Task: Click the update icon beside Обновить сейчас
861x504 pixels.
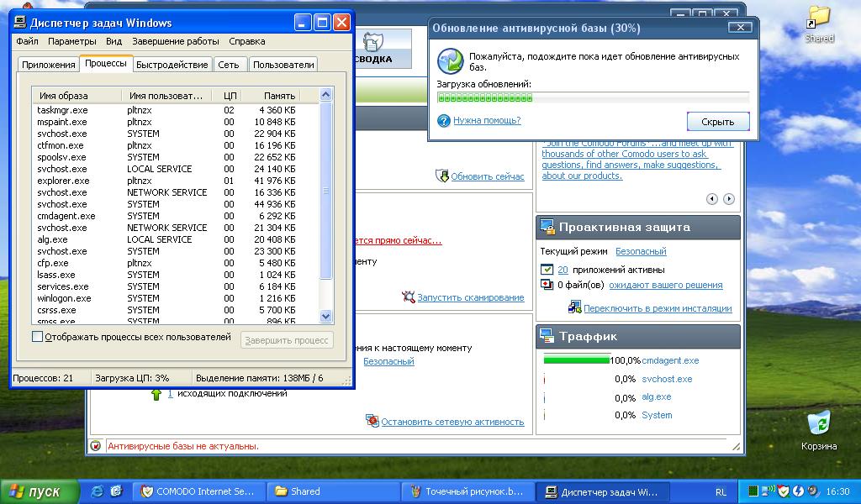Action: coord(442,176)
